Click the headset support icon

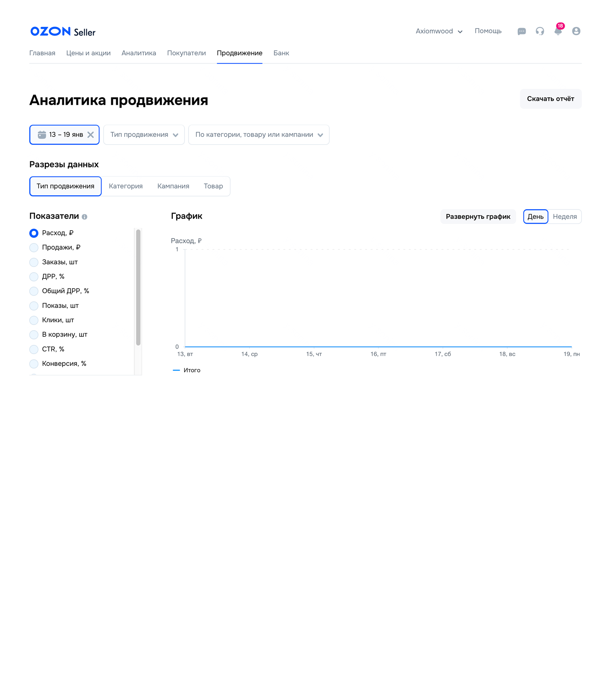coord(540,32)
